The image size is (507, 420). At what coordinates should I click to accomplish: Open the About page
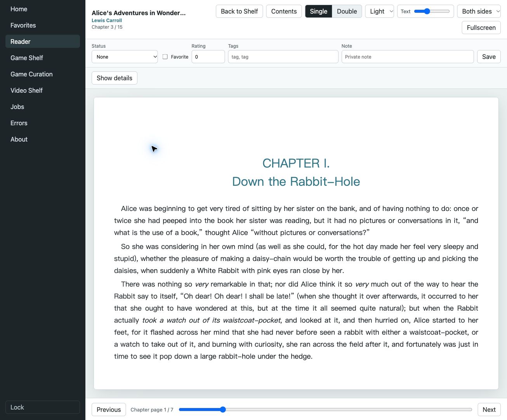(43, 139)
